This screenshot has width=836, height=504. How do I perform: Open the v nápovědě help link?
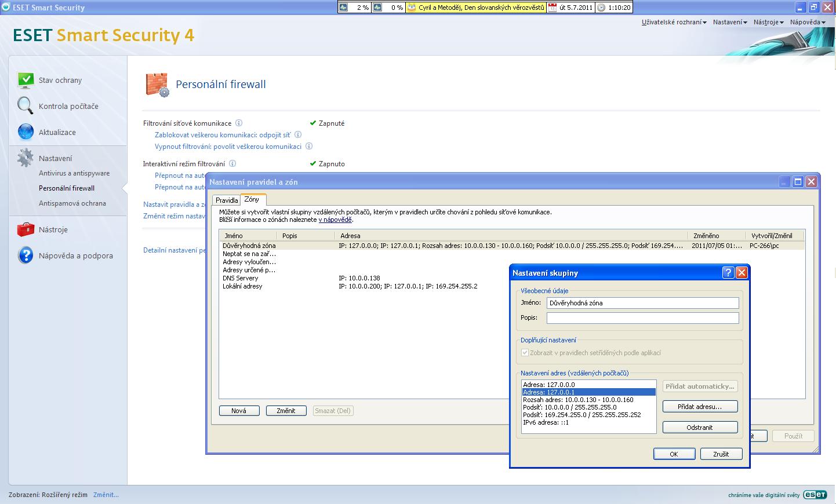[335, 220]
